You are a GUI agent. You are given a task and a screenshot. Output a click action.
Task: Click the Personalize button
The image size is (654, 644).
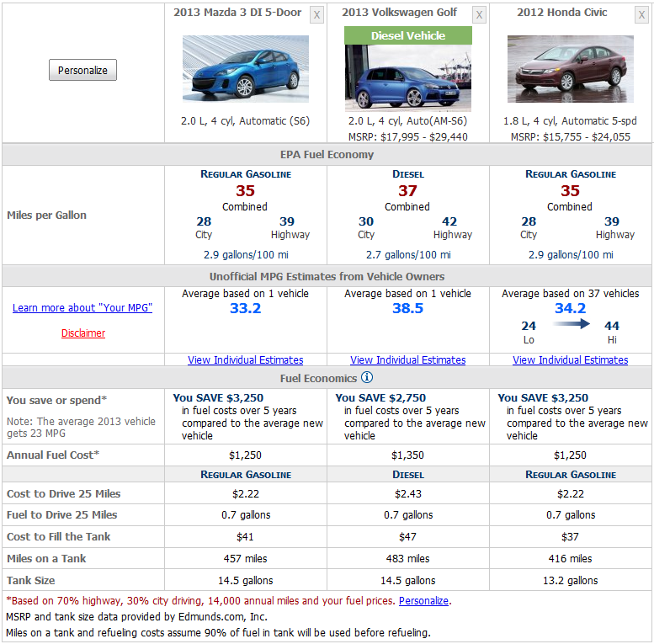click(82, 70)
